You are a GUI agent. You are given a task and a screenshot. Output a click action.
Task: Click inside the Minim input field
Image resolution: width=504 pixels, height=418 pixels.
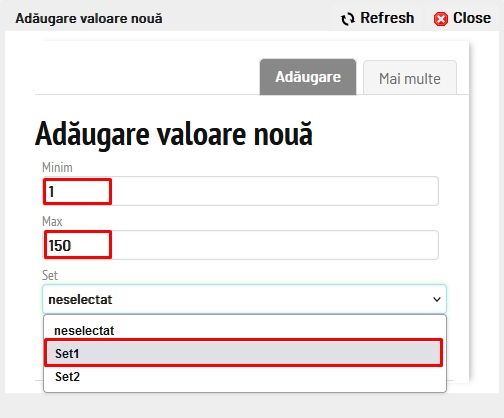[x=240, y=191]
